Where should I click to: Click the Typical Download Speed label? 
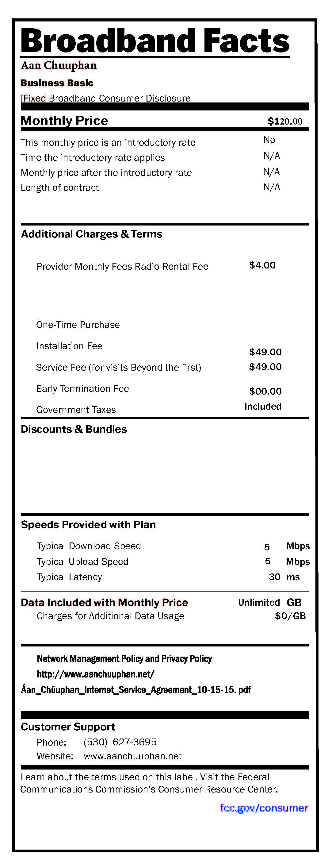(x=89, y=546)
